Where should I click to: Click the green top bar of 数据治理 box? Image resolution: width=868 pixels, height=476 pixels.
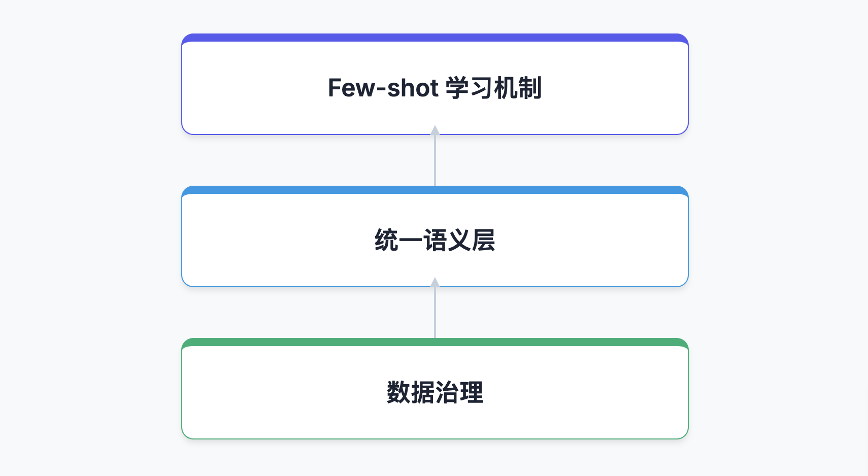click(x=435, y=342)
